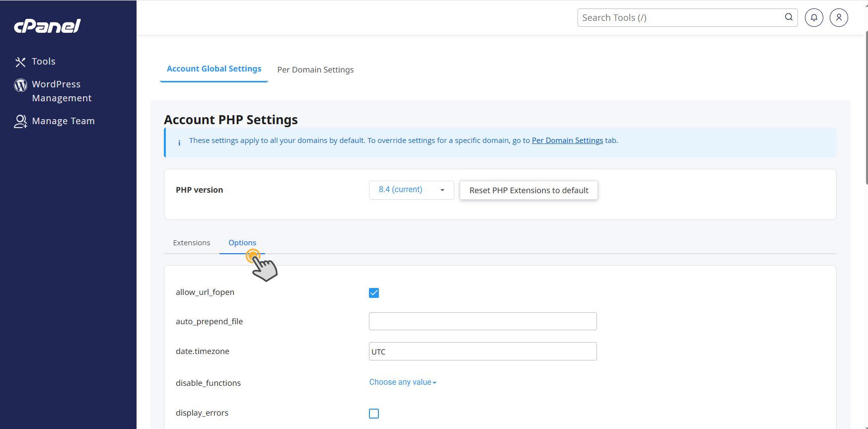Click the WordPress logo icon
Screen dimensions: 868x429
pos(20,85)
